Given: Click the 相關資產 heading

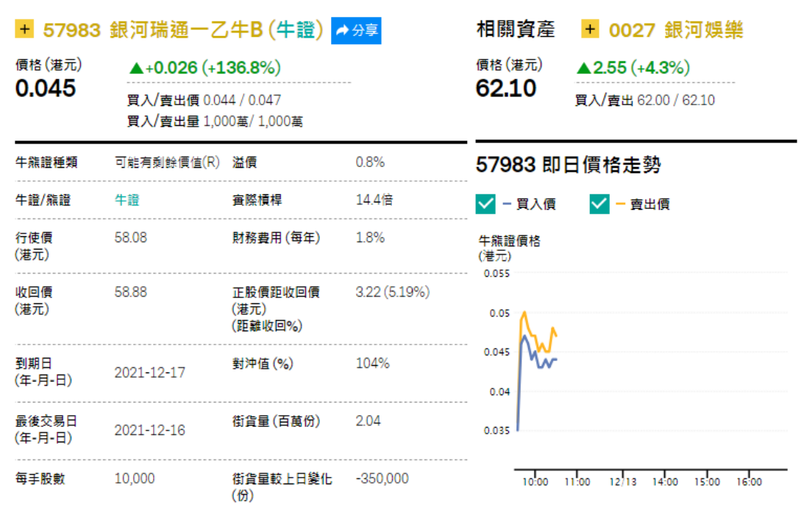Looking at the screenshot, I should tap(516, 29).
